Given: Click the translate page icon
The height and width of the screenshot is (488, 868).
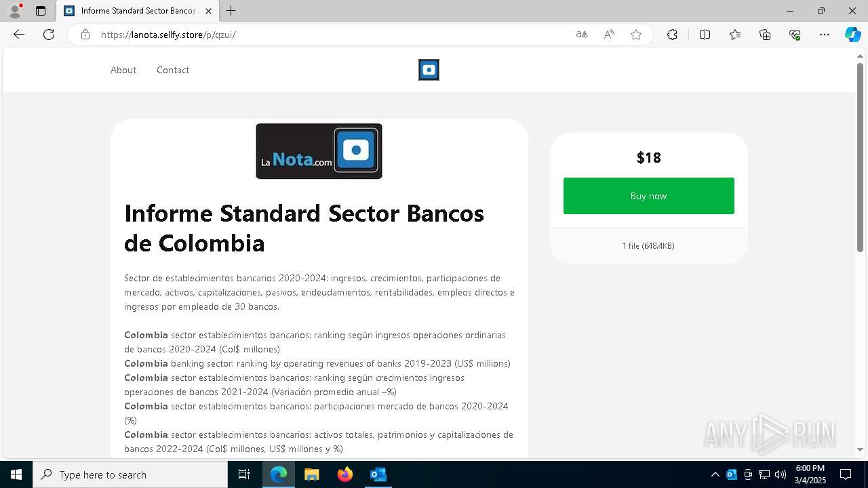Looking at the screenshot, I should pyautogui.click(x=582, y=35).
